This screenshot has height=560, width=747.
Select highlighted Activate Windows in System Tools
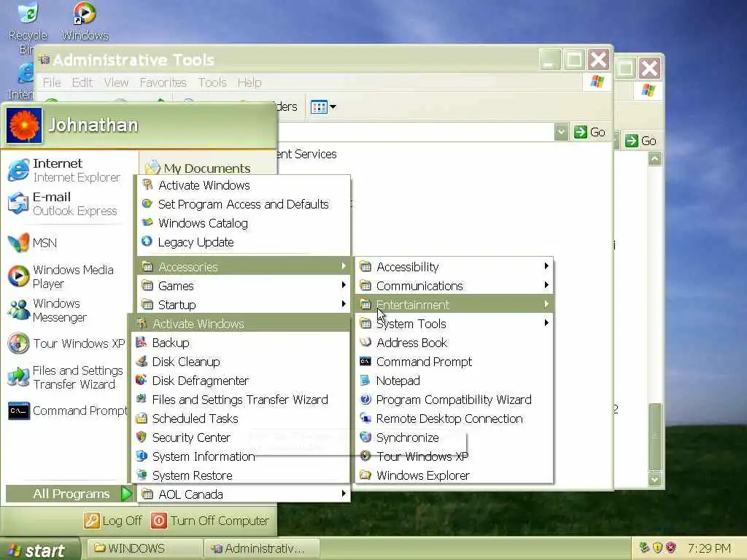(x=241, y=324)
